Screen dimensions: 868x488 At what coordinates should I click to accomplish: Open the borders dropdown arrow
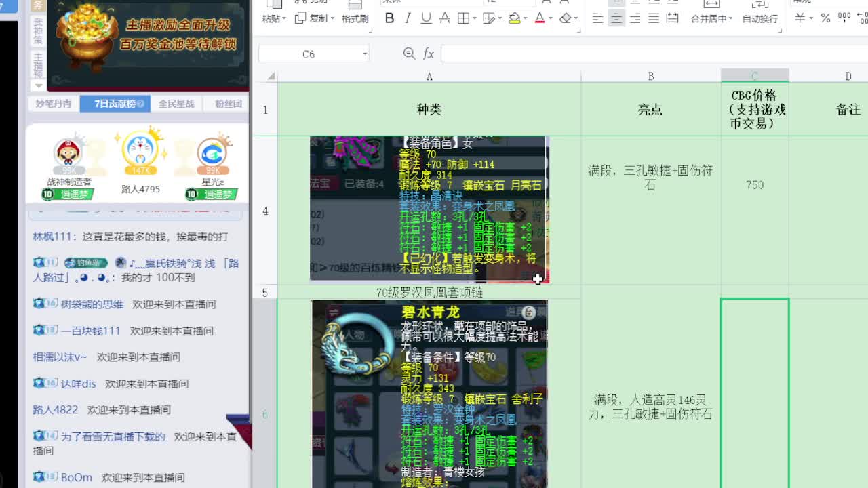click(x=474, y=19)
